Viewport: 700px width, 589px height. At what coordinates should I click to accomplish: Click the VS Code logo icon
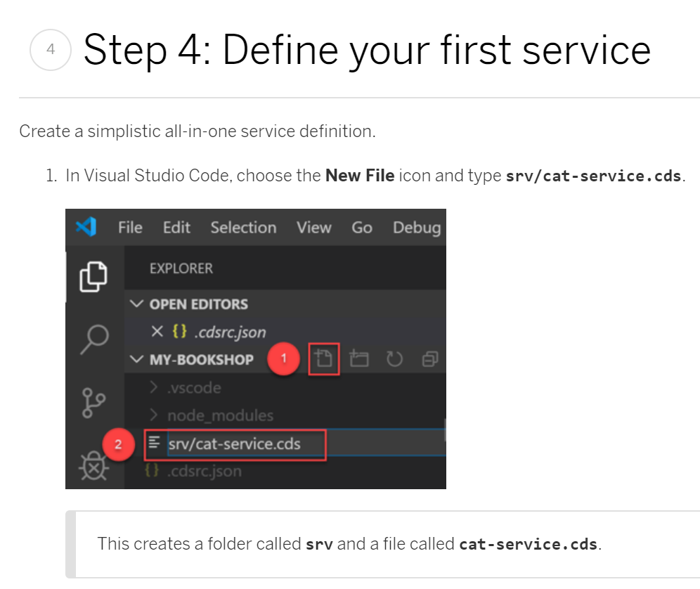pyautogui.click(x=86, y=227)
